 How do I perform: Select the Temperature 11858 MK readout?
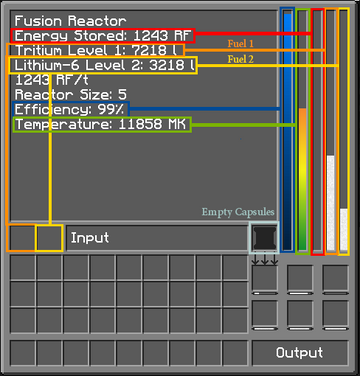[x=102, y=125]
